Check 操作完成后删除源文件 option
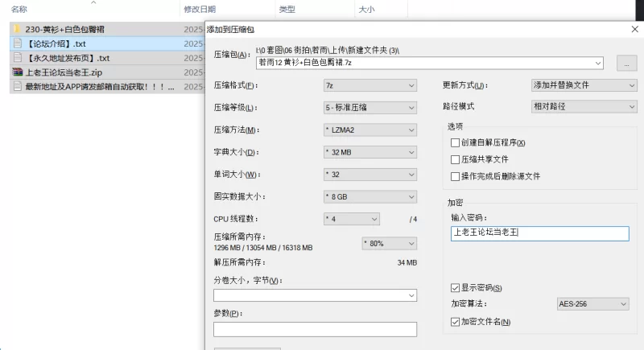This screenshot has height=350, width=644. [456, 176]
